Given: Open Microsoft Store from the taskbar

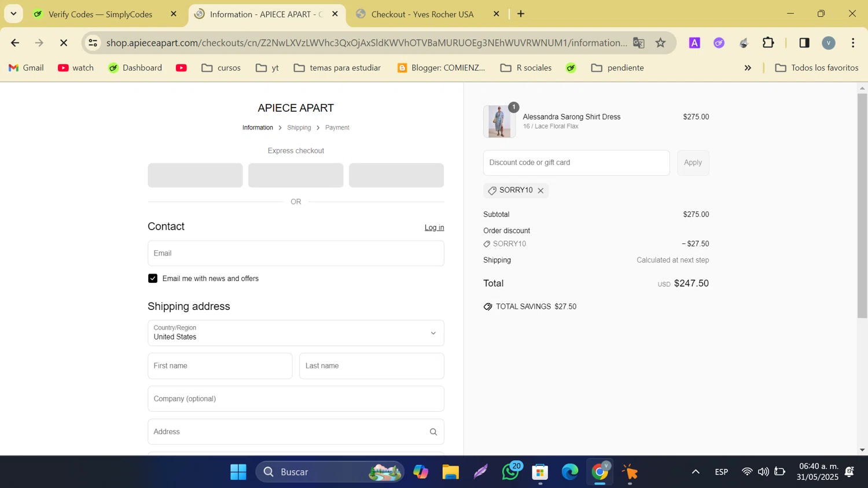Looking at the screenshot, I should (540, 472).
